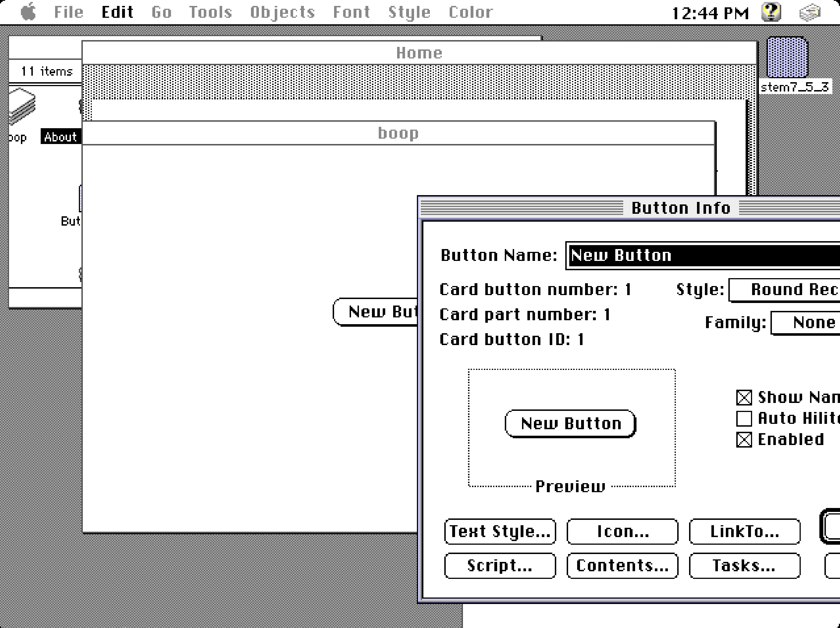Click the Text Style... button
This screenshot has width=840, height=628.
[500, 531]
